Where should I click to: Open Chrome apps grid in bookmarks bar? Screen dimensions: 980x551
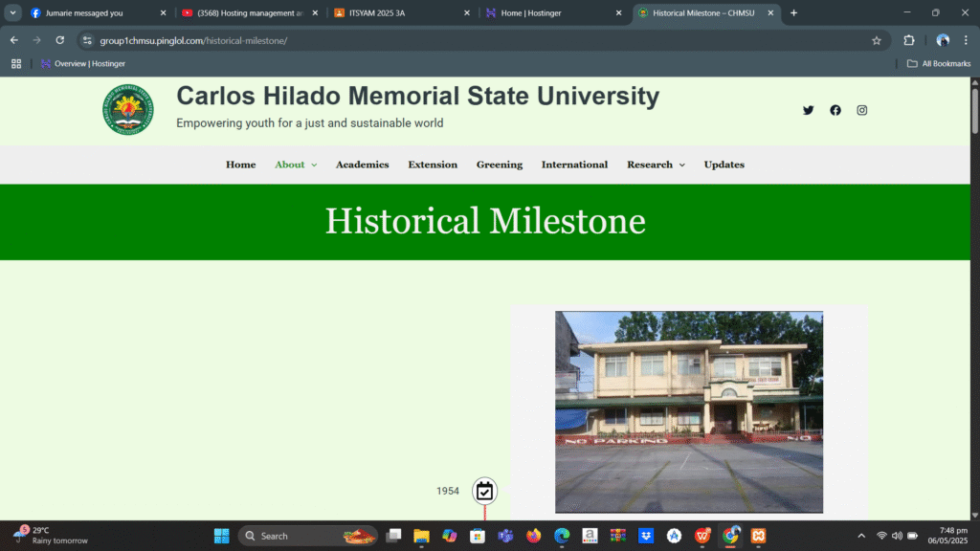pos(16,63)
